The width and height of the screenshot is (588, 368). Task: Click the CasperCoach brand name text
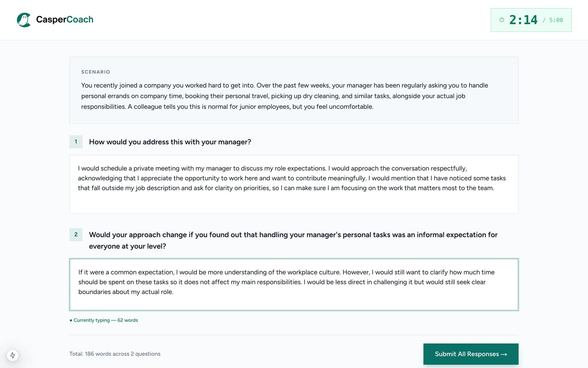pyautogui.click(x=65, y=19)
